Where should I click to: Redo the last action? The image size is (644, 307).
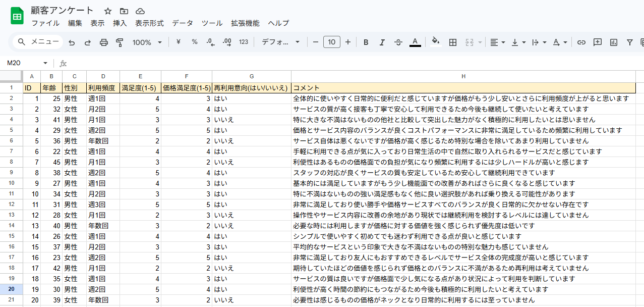88,42
